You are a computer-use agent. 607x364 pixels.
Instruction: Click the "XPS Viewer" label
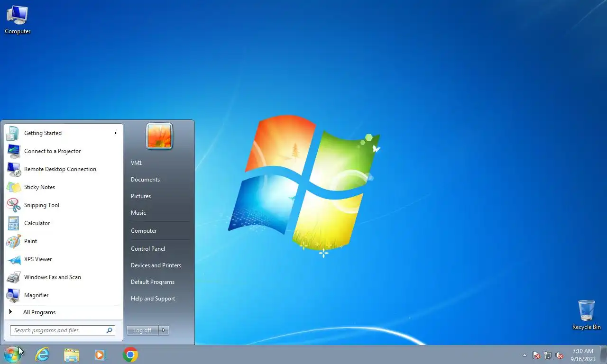[38, 259]
